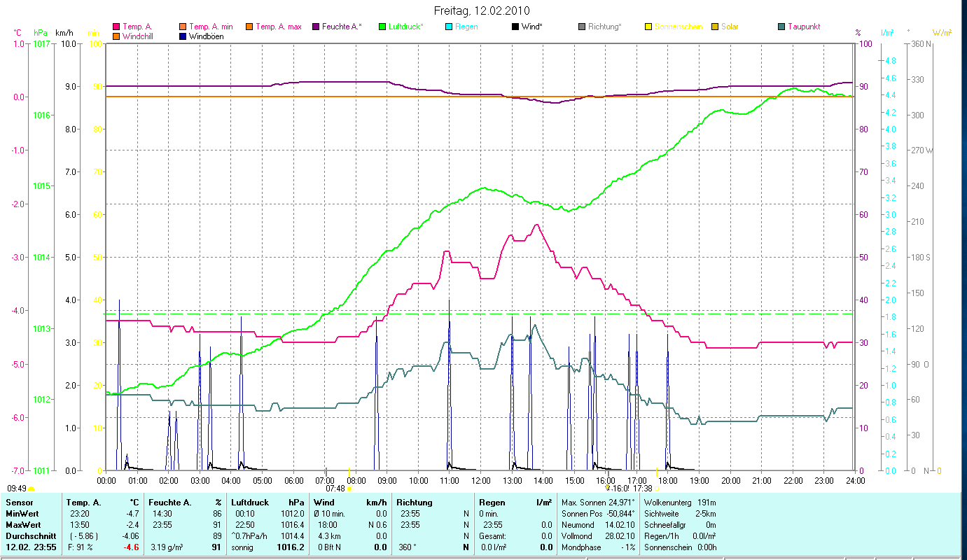
Task: Click the orange Windchill legend swatch
Action: pyautogui.click(x=116, y=36)
